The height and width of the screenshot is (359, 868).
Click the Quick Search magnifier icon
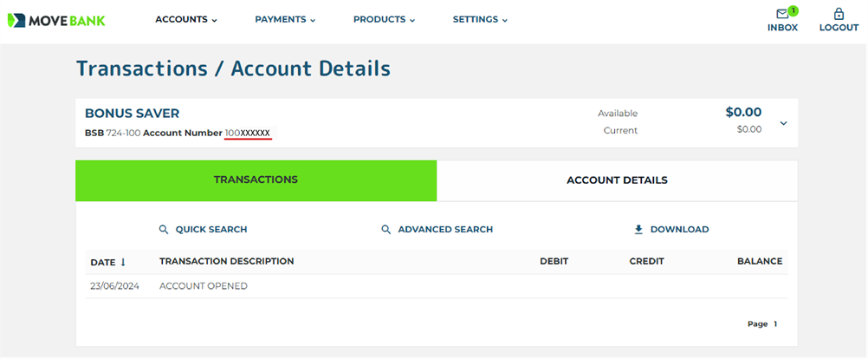pyautogui.click(x=164, y=229)
